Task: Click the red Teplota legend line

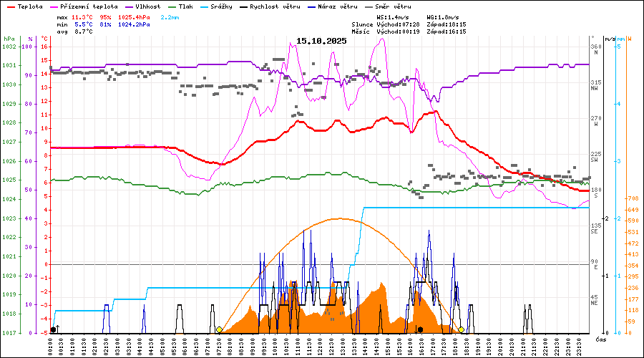Action: tap(11, 6)
